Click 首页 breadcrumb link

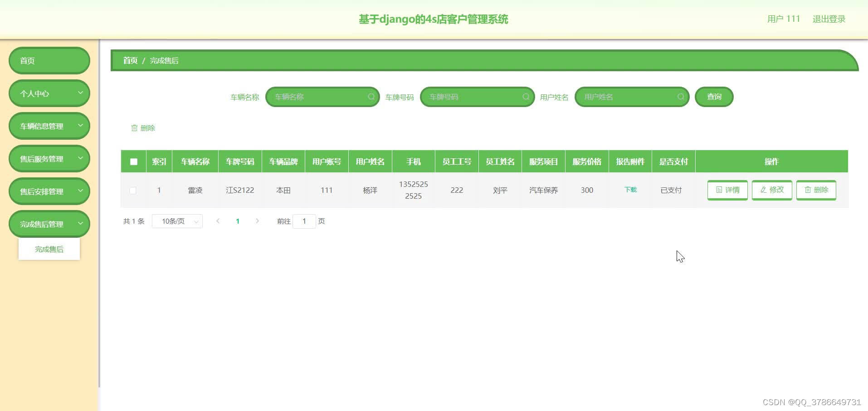pos(130,60)
